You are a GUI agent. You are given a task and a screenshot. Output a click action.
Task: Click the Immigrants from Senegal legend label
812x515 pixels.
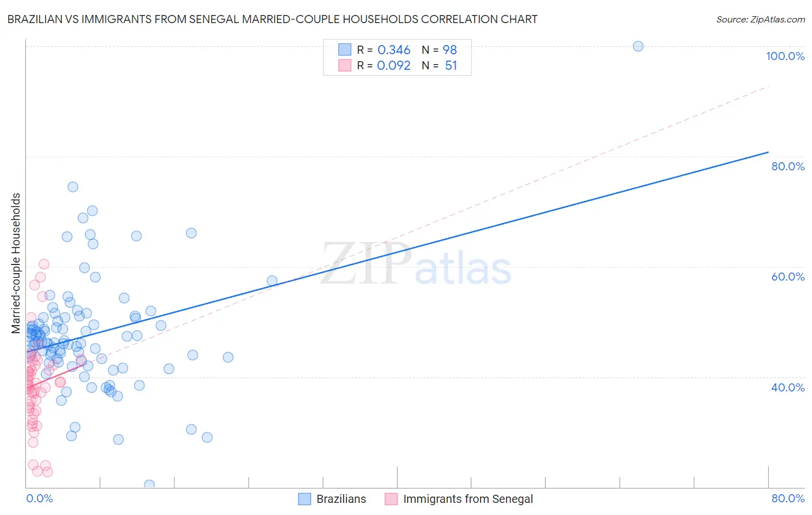468,499
